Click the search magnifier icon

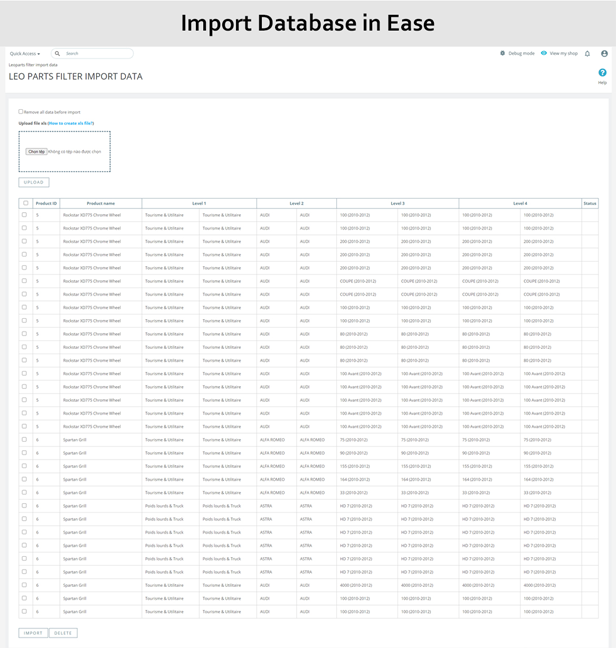57,54
